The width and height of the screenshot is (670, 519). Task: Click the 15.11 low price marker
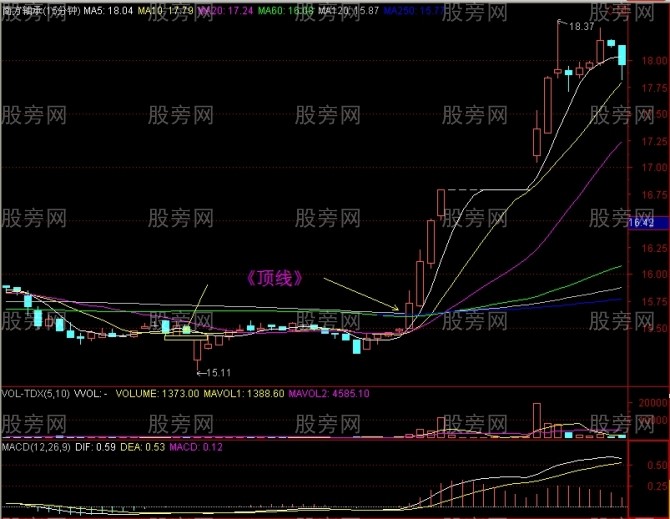click(218, 373)
